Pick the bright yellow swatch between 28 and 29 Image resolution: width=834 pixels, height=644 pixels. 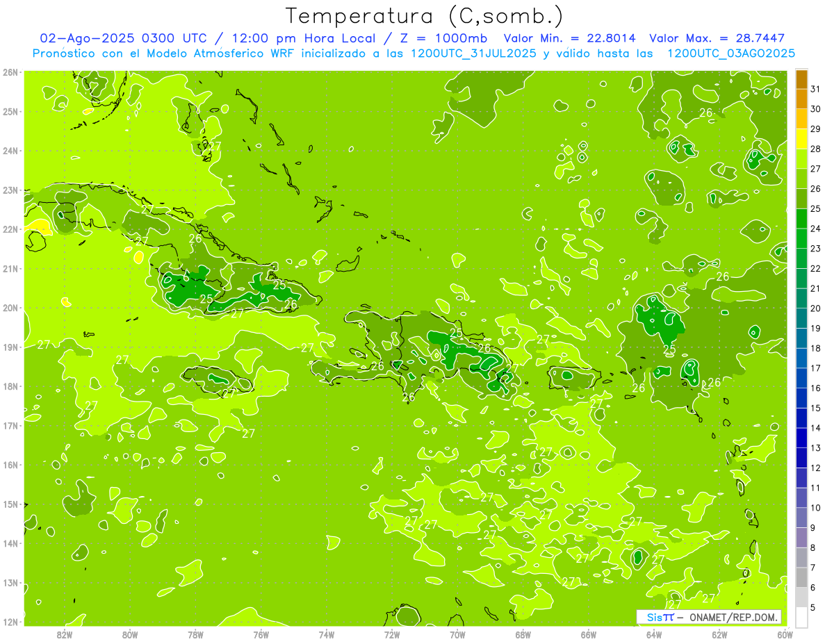pos(802,139)
